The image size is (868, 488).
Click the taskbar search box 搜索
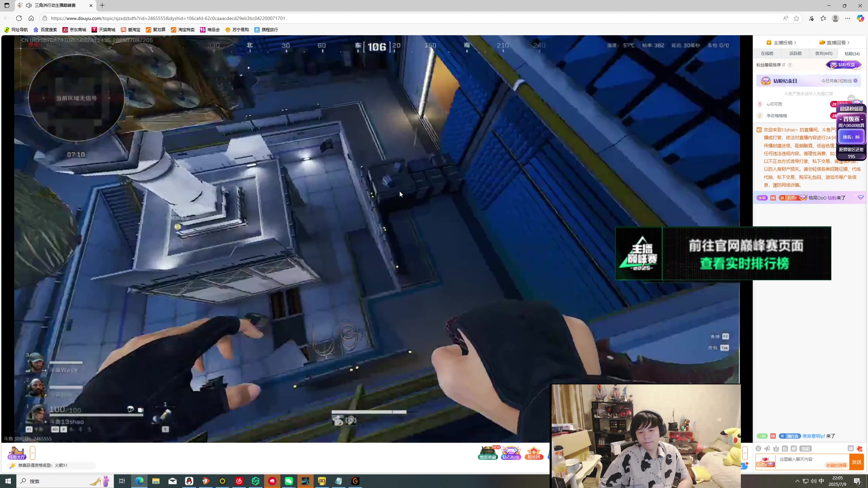pos(64,481)
